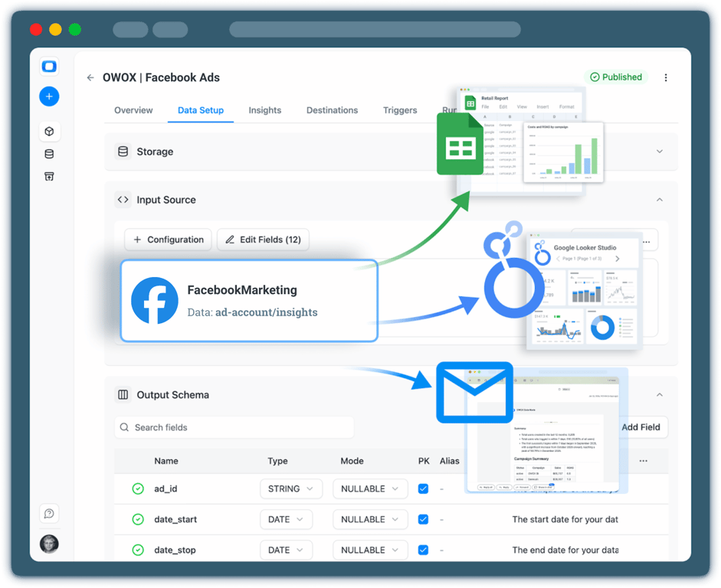Click the date_stop field name
This screenshot has height=588, width=721.
[x=175, y=550]
